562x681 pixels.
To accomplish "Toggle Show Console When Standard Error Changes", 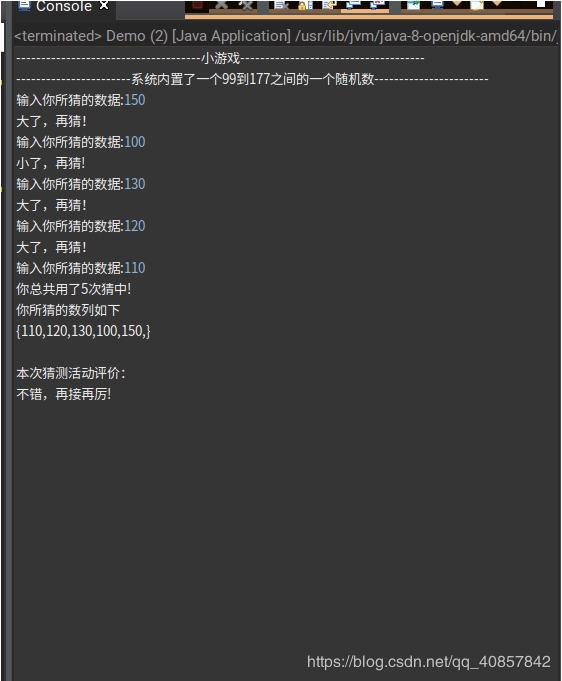I will [377, 4].
